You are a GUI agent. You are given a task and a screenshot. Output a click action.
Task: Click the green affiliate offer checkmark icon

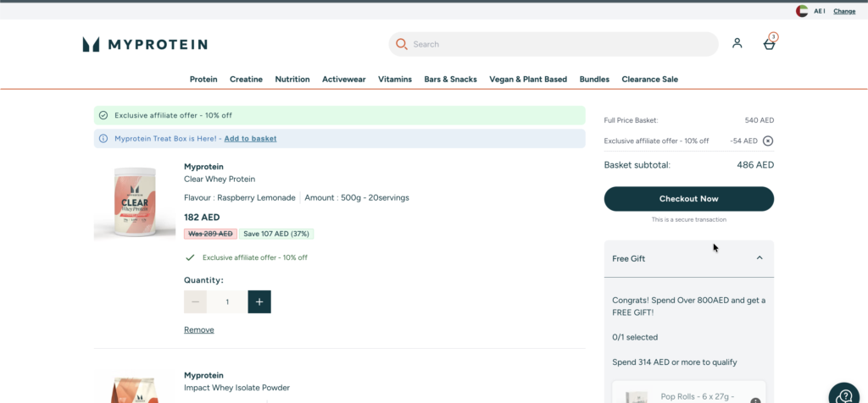(x=103, y=115)
